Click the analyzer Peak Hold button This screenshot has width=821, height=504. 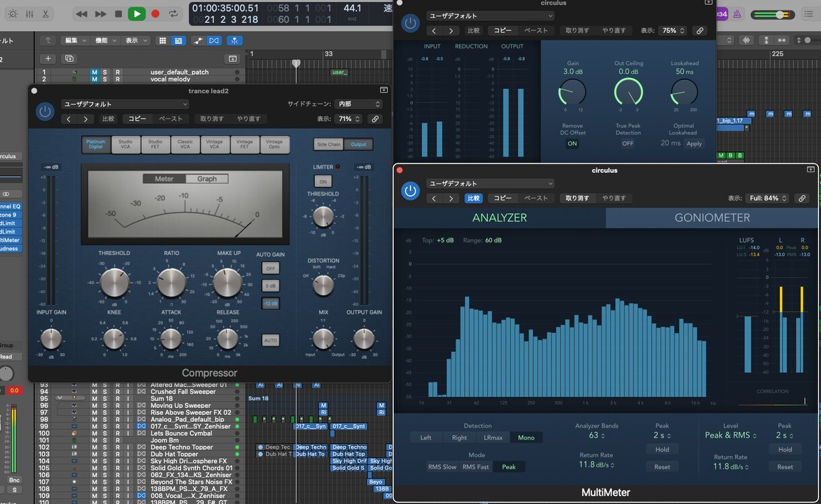click(662, 449)
